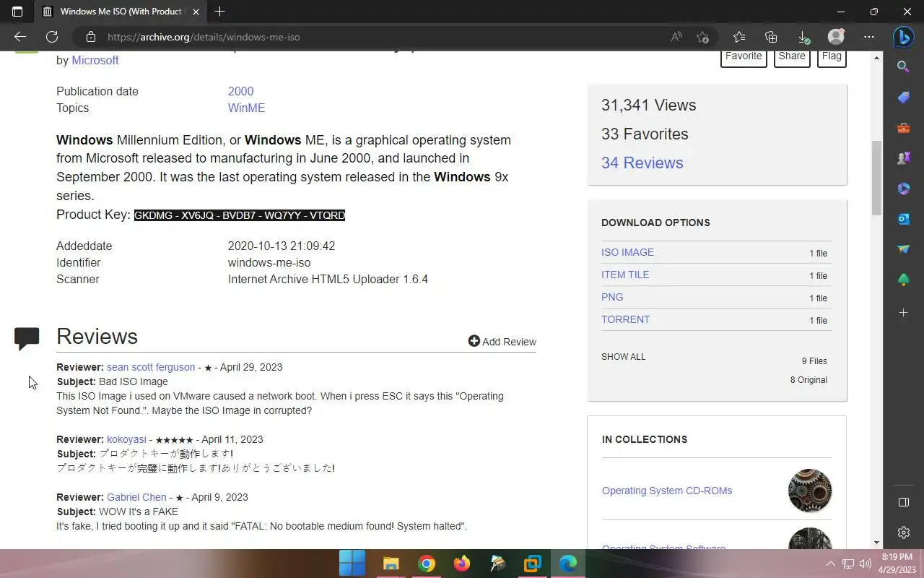Open the 34 Reviews link
This screenshot has height=578, width=924.
coord(642,163)
